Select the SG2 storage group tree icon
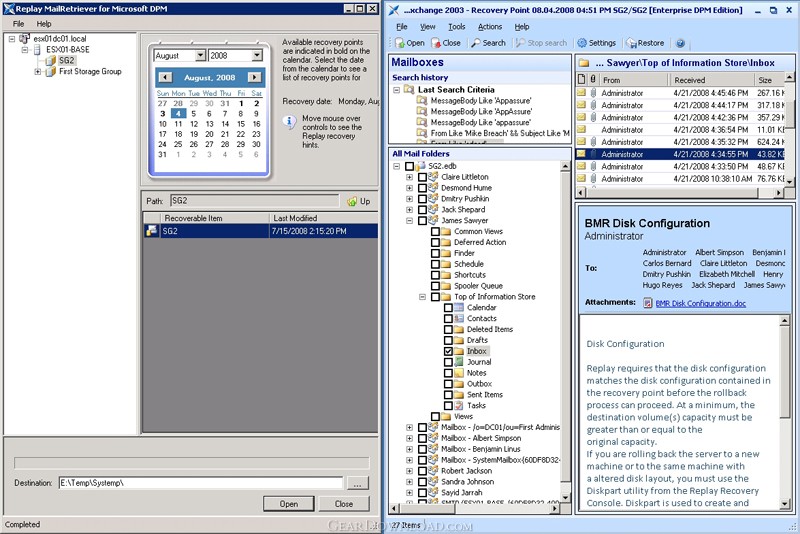The width and height of the screenshot is (800, 534). point(51,61)
